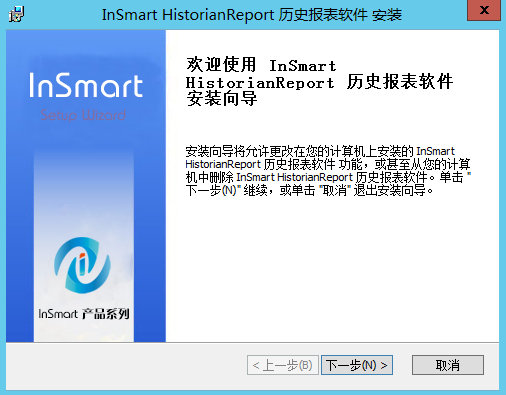Click the description paragraph starting '安装向导将允许'
Screen dimensions: 506x395
pyautogui.click(x=328, y=171)
